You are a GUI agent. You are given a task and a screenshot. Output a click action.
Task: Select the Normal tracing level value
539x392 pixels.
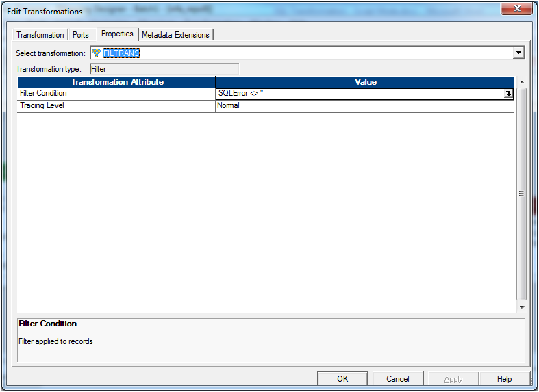click(x=365, y=106)
